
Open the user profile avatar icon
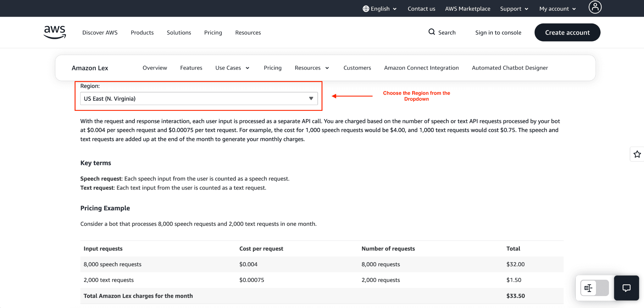pyautogui.click(x=595, y=7)
